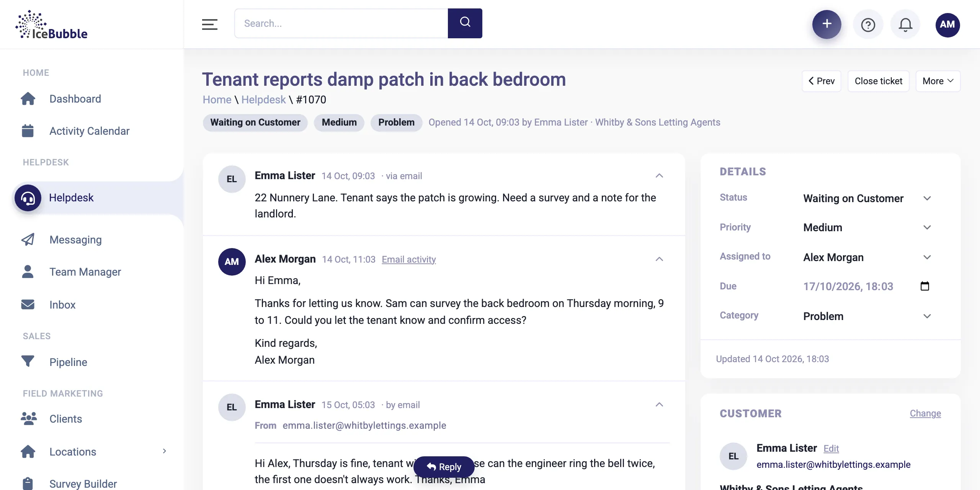The width and height of the screenshot is (980, 490).
Task: Click the Survey Builder clipboard icon
Action: [x=28, y=484]
